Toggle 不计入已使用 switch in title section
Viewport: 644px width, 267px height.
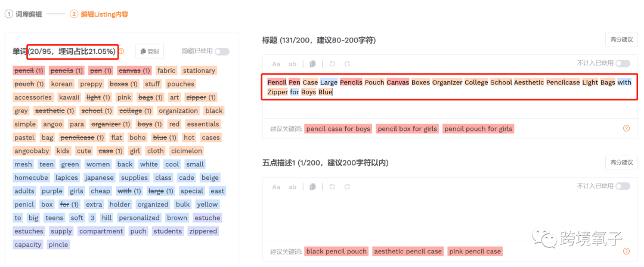623,63
